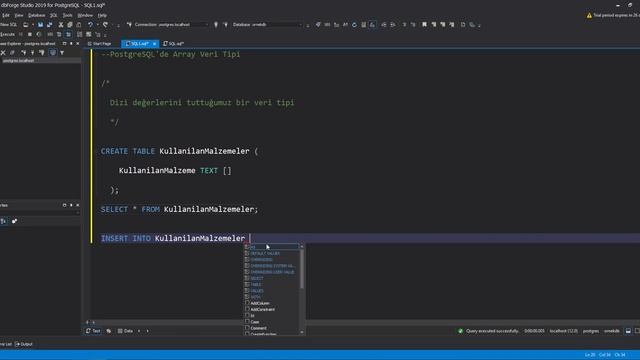This screenshot has height=360, width=640.
Task: Close the Database Explorer panel
Action: pyautogui.click(x=78, y=43)
